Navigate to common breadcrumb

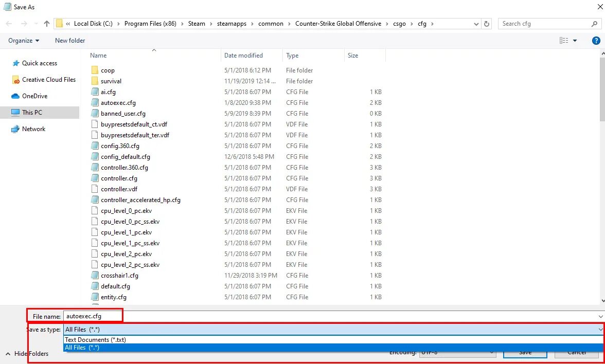click(271, 24)
